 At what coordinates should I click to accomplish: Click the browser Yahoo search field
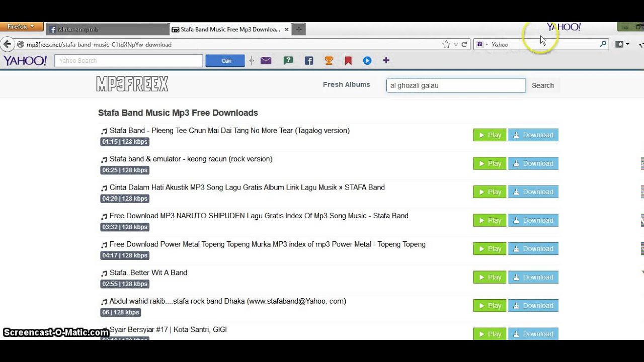click(x=544, y=44)
